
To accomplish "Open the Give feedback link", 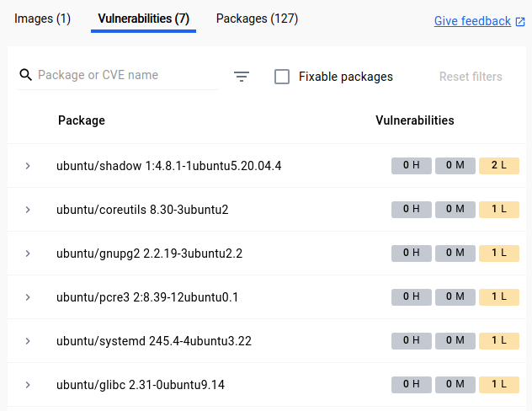I will 472,21.
